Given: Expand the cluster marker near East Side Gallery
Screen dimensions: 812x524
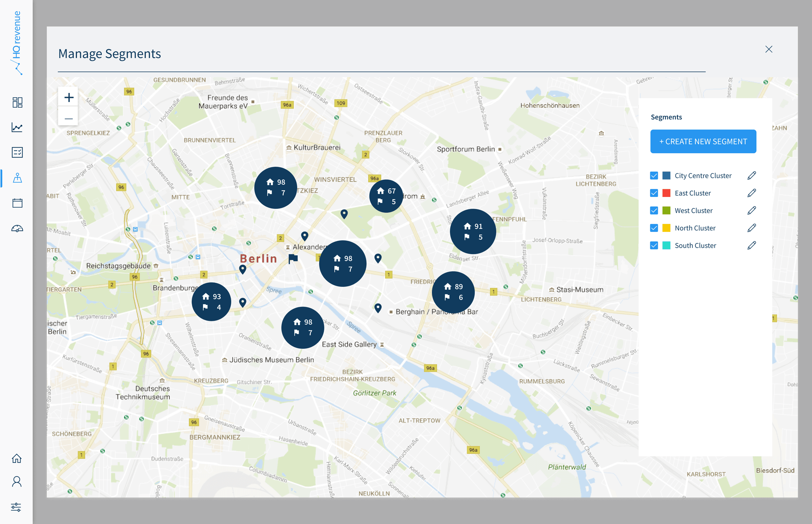Looking at the screenshot, I should (302, 328).
